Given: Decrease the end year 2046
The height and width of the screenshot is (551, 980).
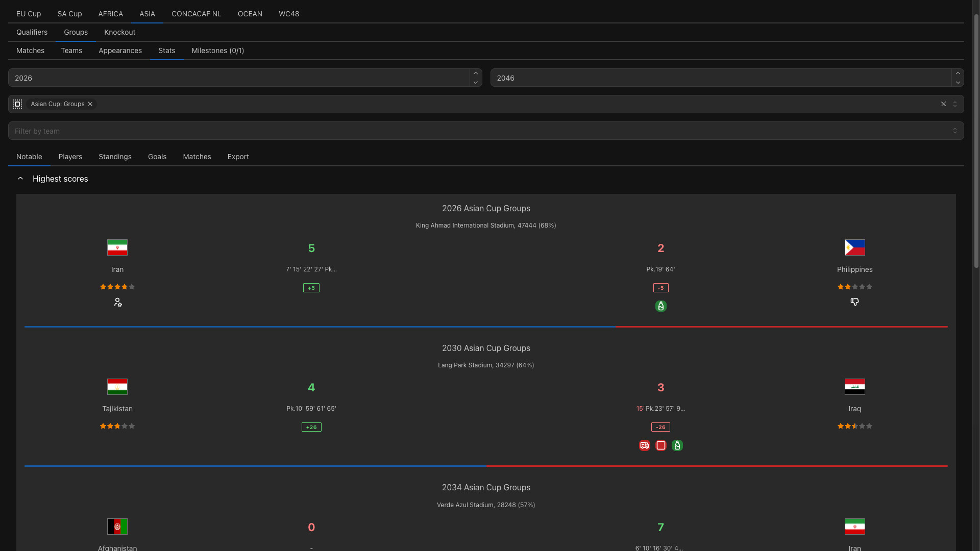Looking at the screenshot, I should tap(958, 82).
